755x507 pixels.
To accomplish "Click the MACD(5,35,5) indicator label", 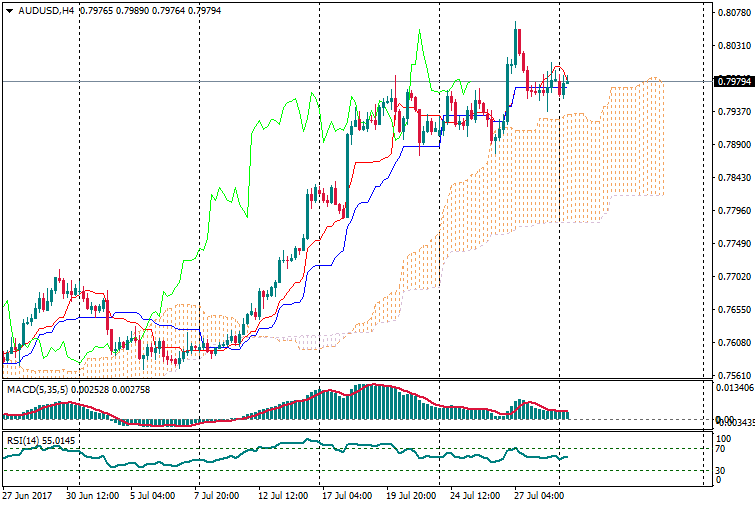I will [36, 388].
